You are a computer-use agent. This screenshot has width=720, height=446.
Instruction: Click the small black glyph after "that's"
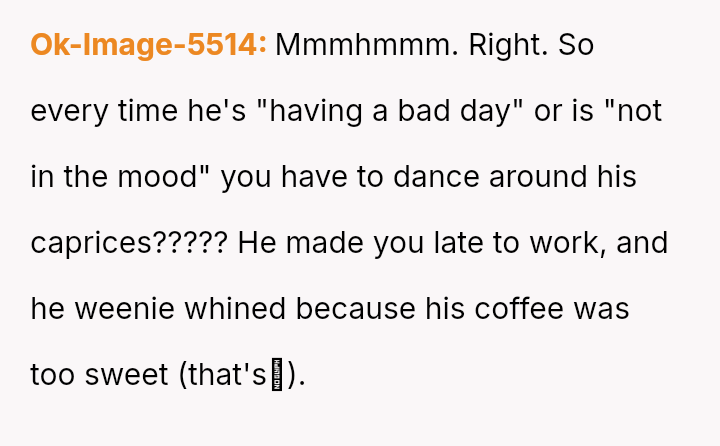pyautogui.click(x=279, y=375)
